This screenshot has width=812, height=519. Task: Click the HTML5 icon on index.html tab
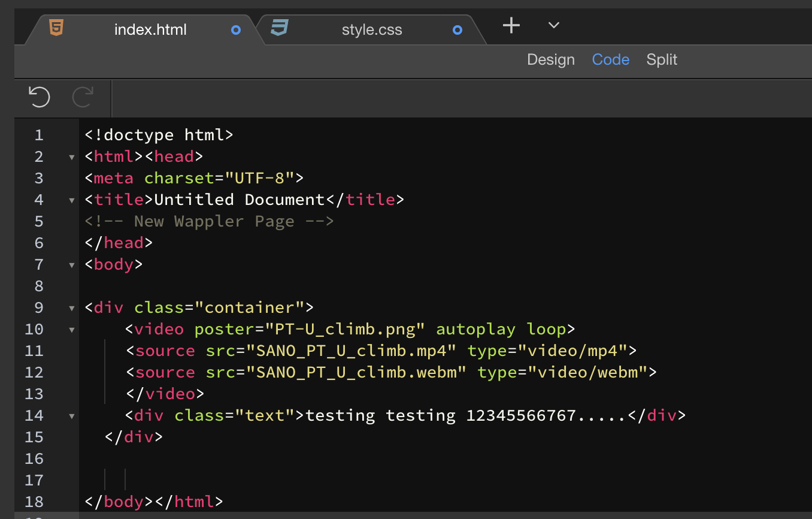point(56,28)
